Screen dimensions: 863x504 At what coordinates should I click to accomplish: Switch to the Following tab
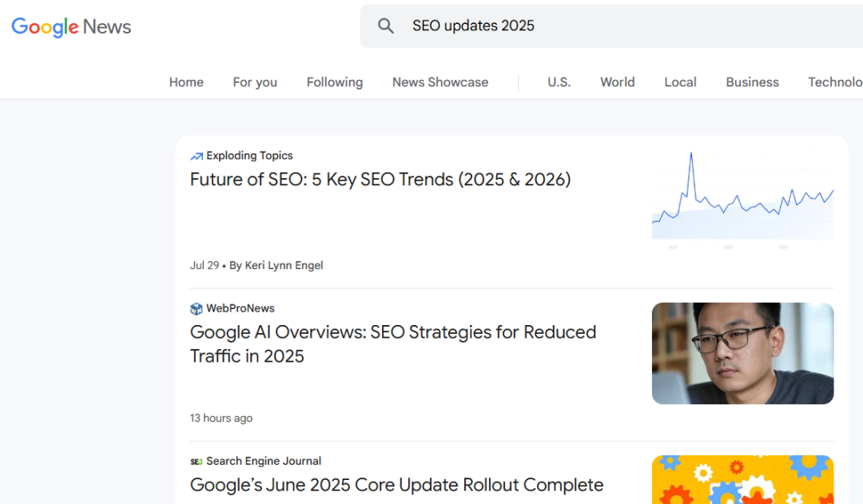click(x=334, y=81)
